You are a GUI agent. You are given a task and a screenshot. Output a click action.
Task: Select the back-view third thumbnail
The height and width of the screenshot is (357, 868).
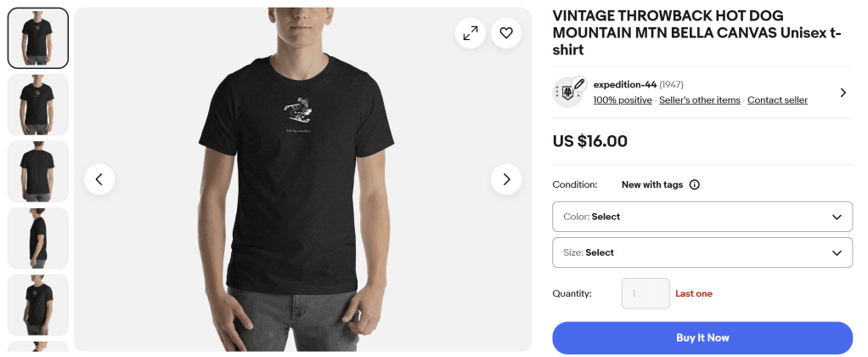(38, 171)
